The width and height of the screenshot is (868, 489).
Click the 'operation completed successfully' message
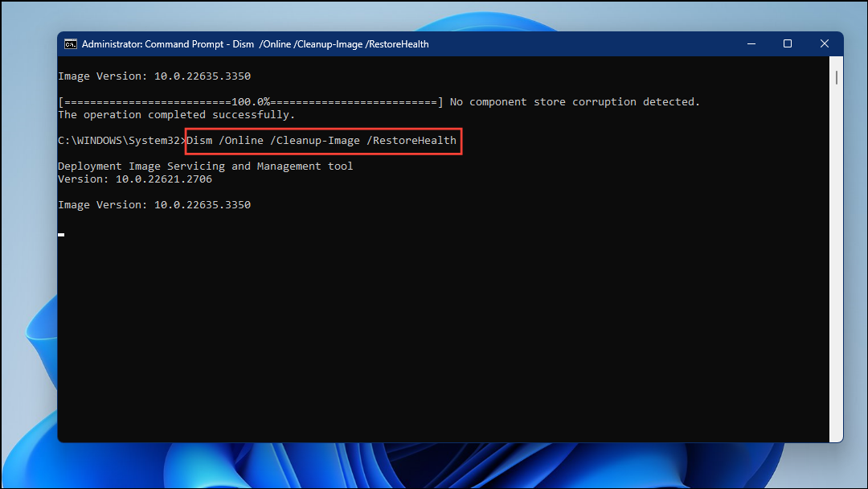(176, 114)
